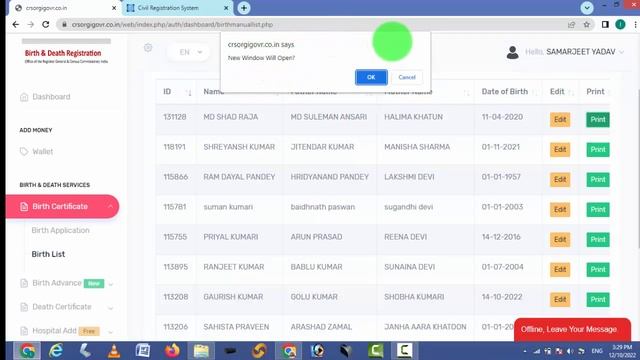The width and height of the screenshot is (640, 360).
Task: Print the GAURISH KUMAR certificate
Action: (598, 300)
